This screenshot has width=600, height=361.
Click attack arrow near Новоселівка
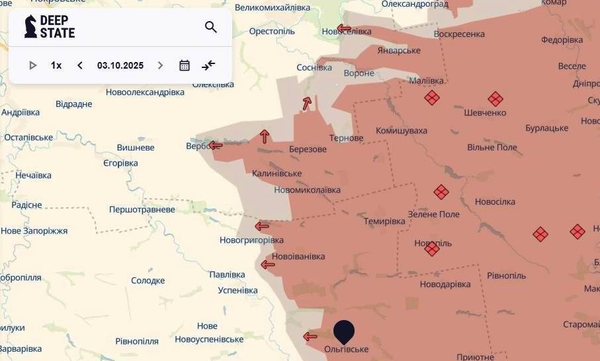click(x=344, y=29)
